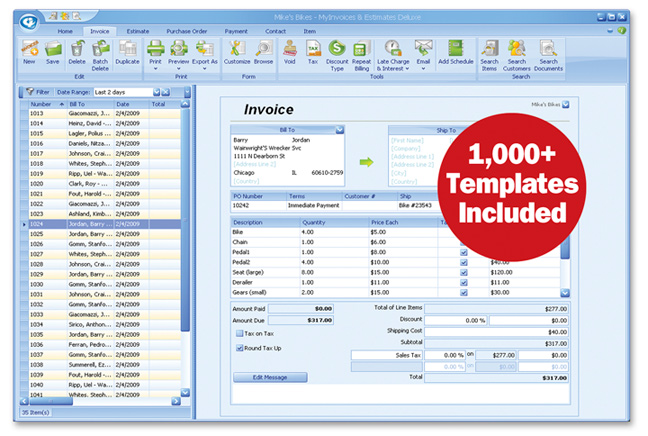Image resolution: width=648 pixels, height=436 pixels.
Task: Click the Repeat Billing icon
Action: [362, 51]
